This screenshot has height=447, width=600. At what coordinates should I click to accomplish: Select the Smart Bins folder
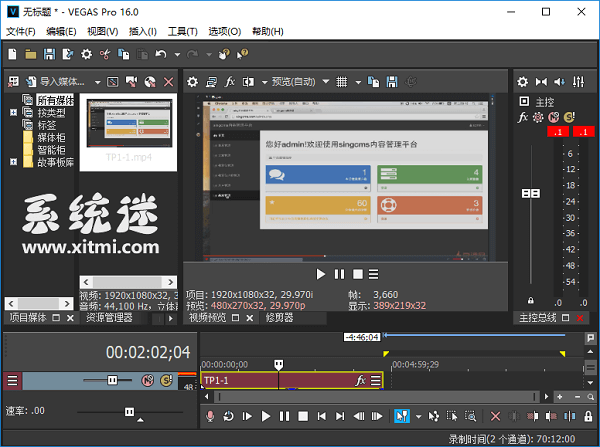51,150
